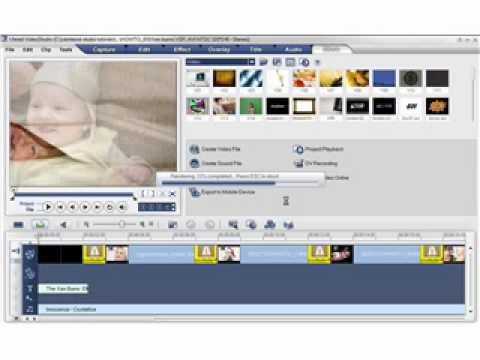
Task: Select the title track T icon
Action: click(x=30, y=289)
